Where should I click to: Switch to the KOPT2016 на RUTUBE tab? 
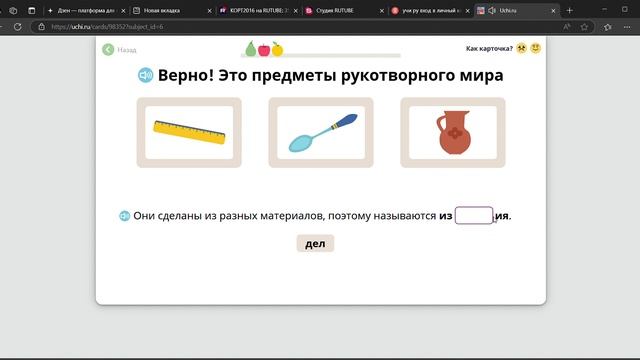(x=259, y=11)
